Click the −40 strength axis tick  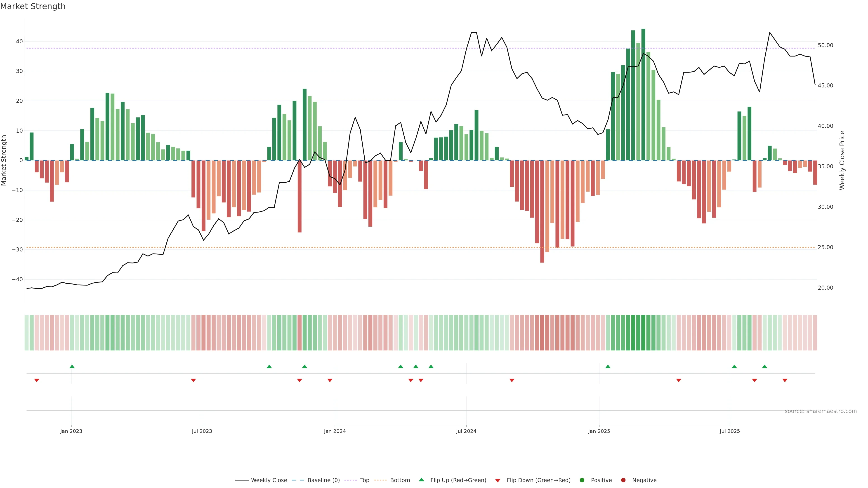tap(17, 279)
